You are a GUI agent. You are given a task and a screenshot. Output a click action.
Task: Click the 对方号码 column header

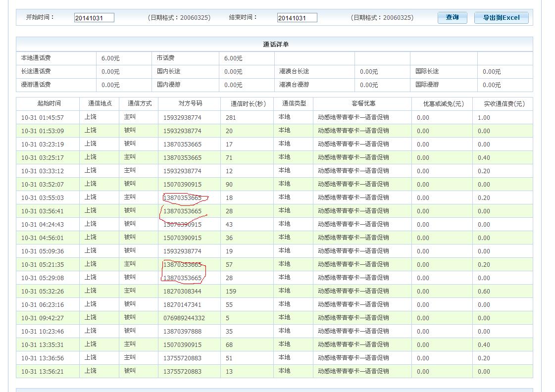190,103
